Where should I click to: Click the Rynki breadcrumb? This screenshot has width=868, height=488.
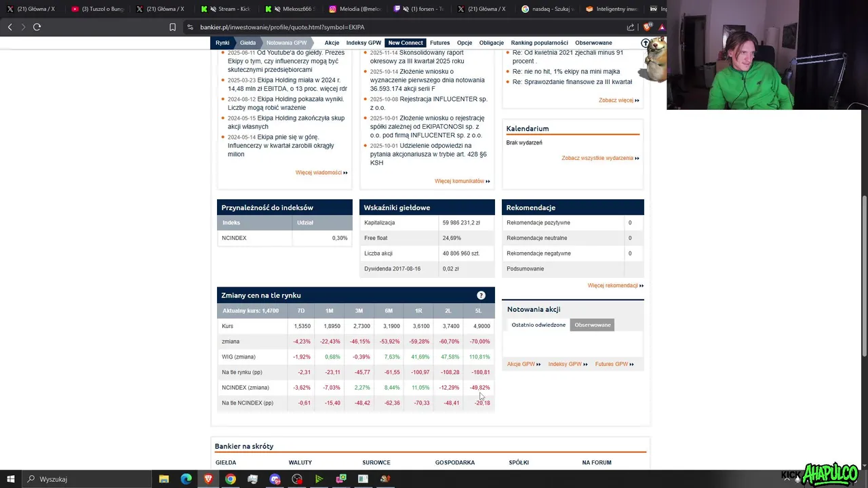click(x=222, y=43)
